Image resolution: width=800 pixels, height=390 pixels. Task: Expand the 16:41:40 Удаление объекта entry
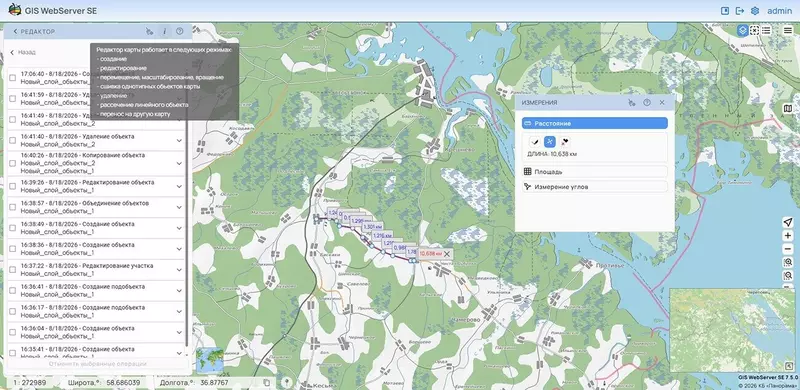(179, 140)
